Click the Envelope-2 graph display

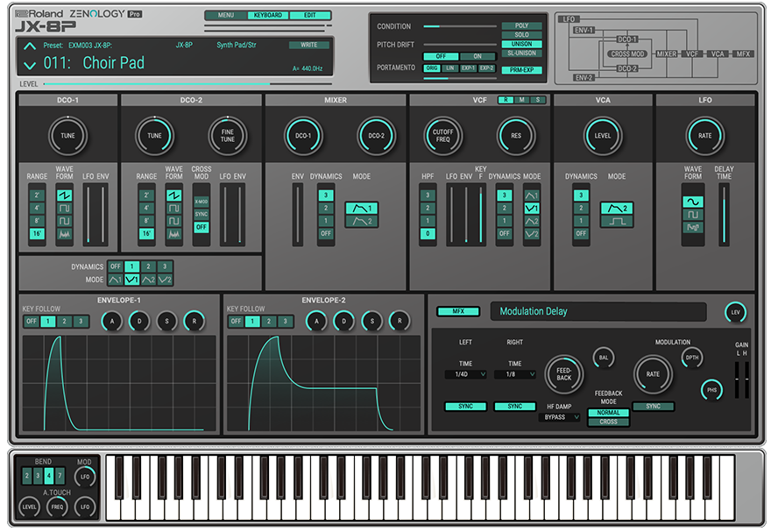point(323,384)
